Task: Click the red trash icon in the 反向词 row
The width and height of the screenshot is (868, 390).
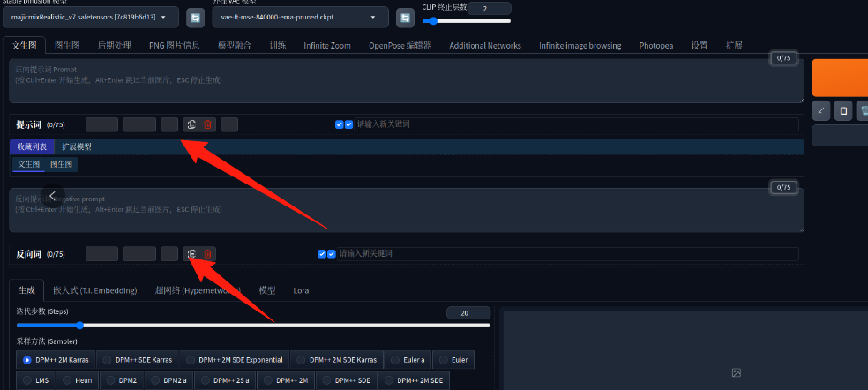Action: 208,254
